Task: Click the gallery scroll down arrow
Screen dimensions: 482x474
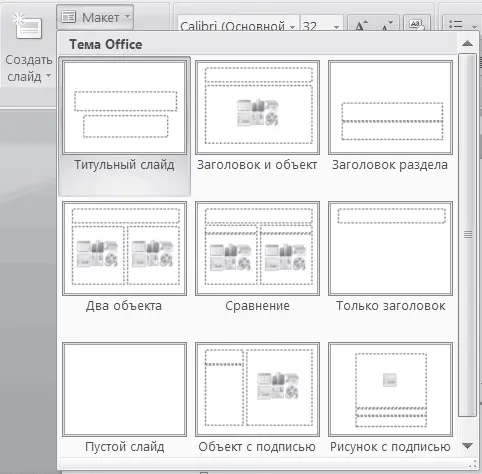Action: point(467,446)
